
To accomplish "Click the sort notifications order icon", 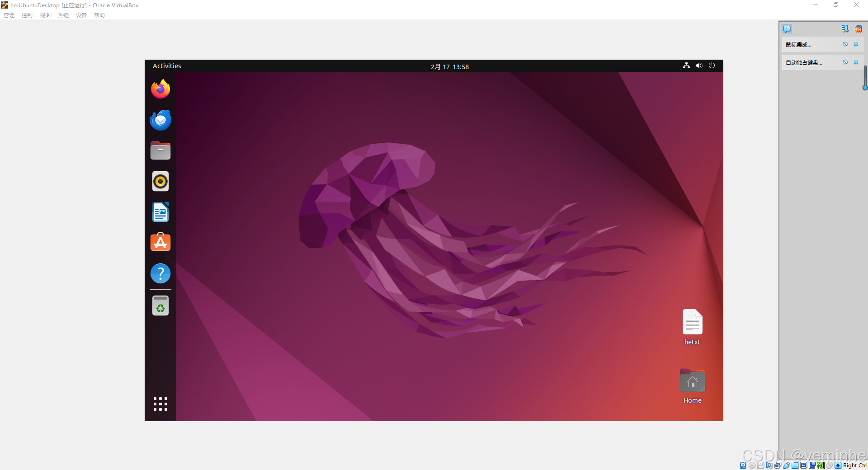I will 845,29.
